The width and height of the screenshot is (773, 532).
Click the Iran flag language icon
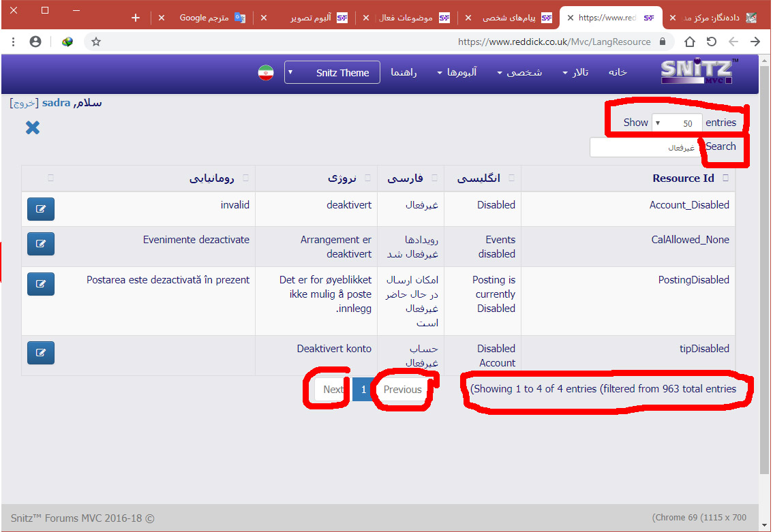pos(266,73)
